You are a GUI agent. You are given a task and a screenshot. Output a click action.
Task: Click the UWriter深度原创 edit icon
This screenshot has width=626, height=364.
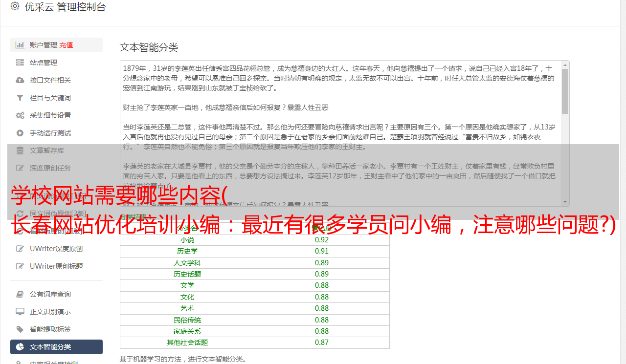(x=20, y=249)
